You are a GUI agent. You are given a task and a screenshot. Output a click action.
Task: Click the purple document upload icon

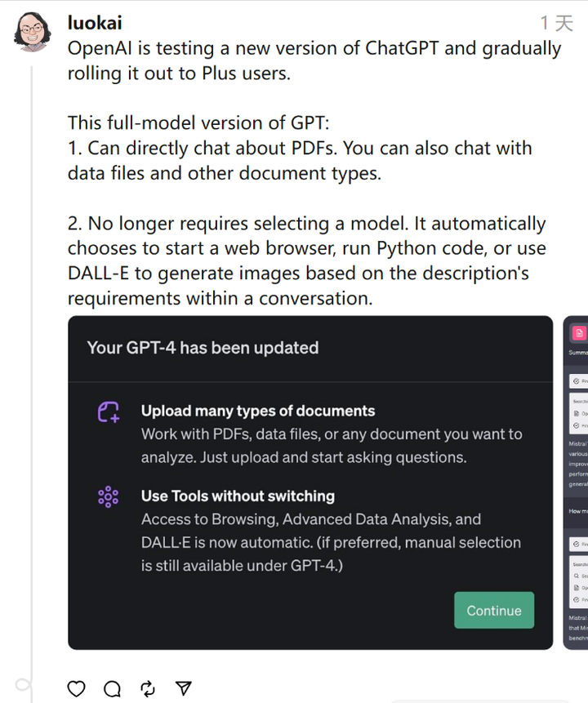click(109, 412)
